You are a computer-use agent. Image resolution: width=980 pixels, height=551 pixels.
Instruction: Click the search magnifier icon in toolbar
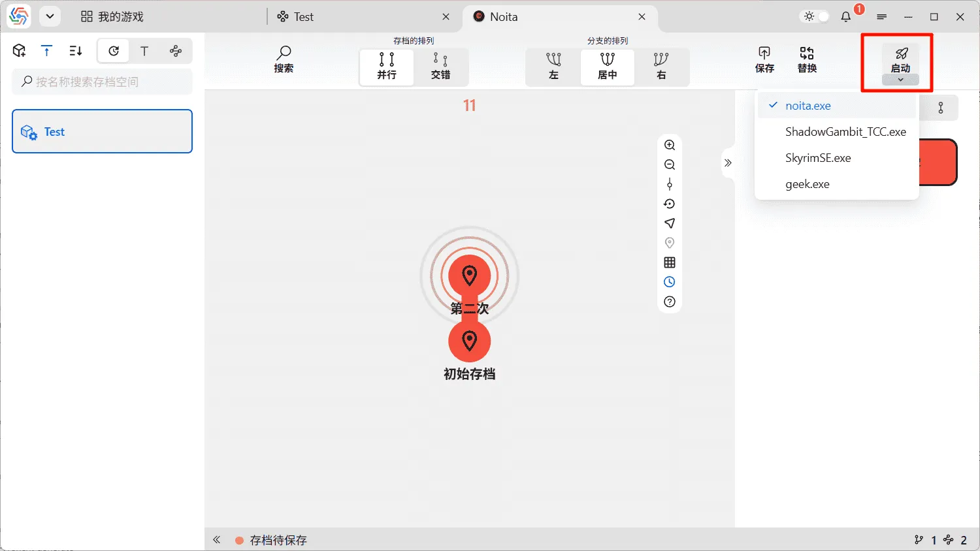coord(284,54)
